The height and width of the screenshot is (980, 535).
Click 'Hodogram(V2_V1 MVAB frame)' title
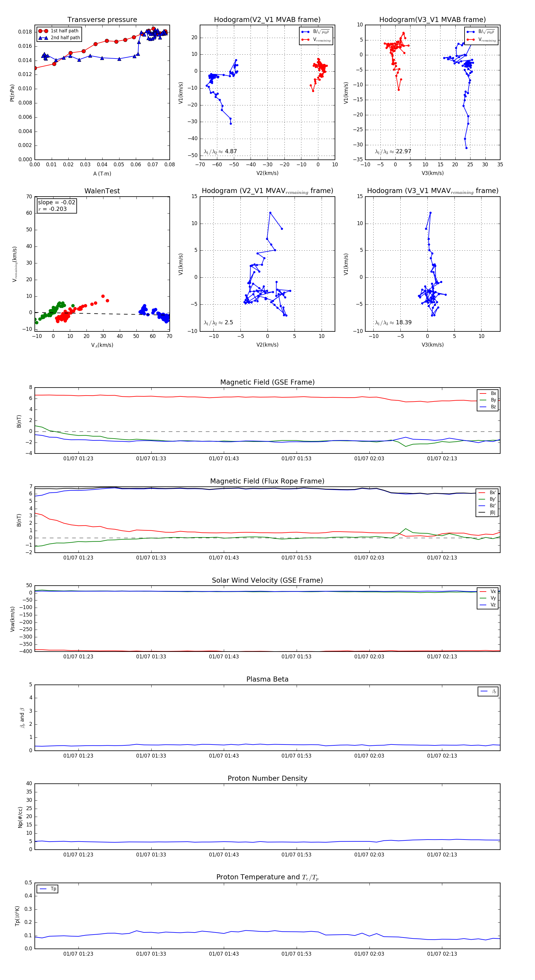(x=267, y=20)
